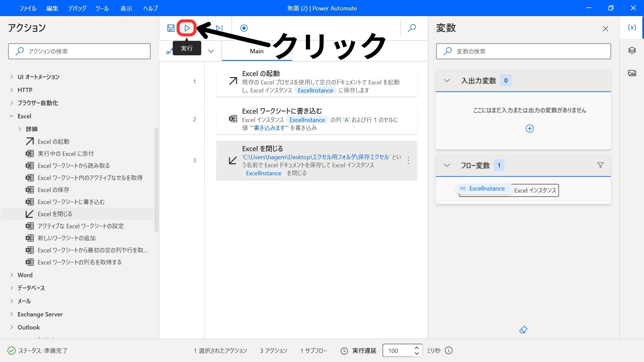
Task: Collapse the input/output variables section
Action: click(x=447, y=80)
